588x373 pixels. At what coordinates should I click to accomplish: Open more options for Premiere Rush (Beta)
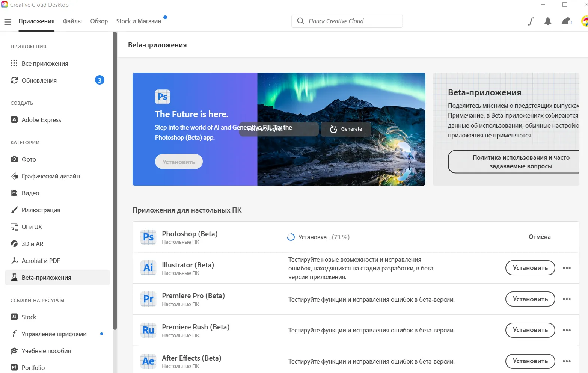pyautogui.click(x=567, y=330)
